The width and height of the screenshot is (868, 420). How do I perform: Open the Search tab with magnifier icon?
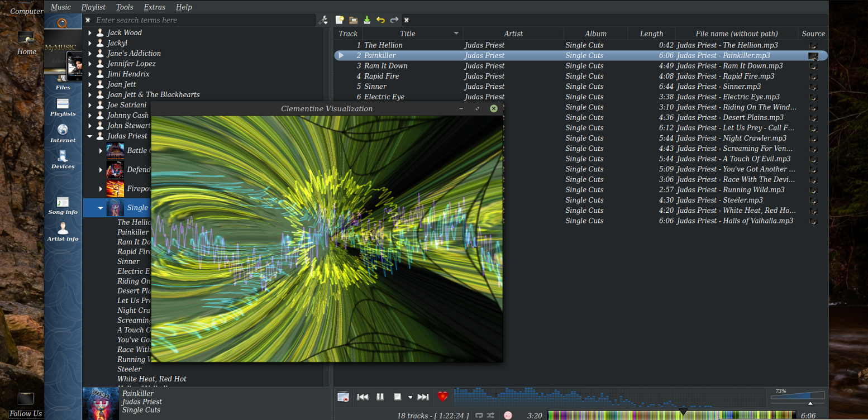(x=63, y=23)
